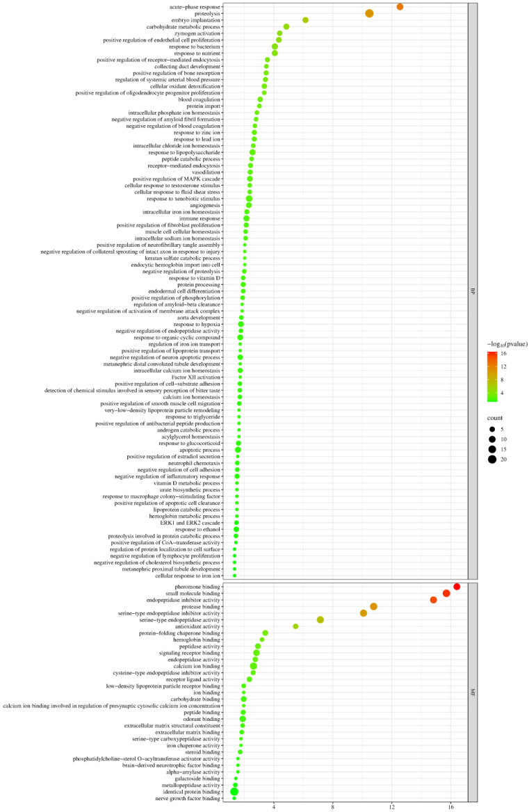Image resolution: width=529 pixels, height=812 pixels.
Task: Click the BP facet strip label
Action: click(473, 291)
